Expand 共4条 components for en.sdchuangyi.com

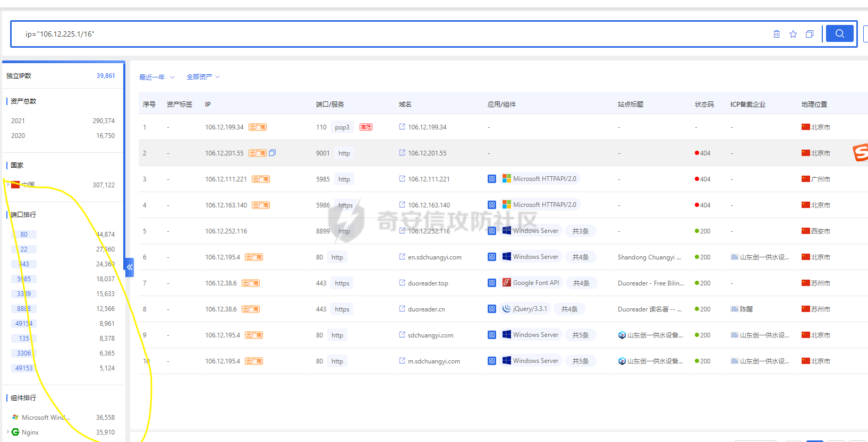(581, 257)
